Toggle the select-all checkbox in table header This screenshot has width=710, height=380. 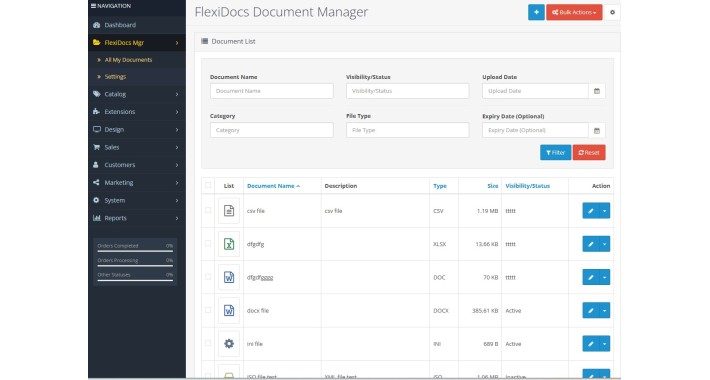coord(208,185)
